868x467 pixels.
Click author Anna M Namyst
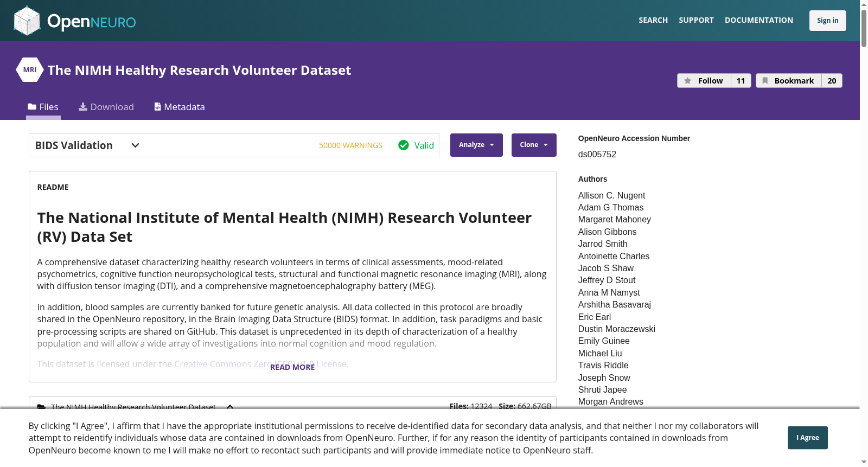pos(609,292)
